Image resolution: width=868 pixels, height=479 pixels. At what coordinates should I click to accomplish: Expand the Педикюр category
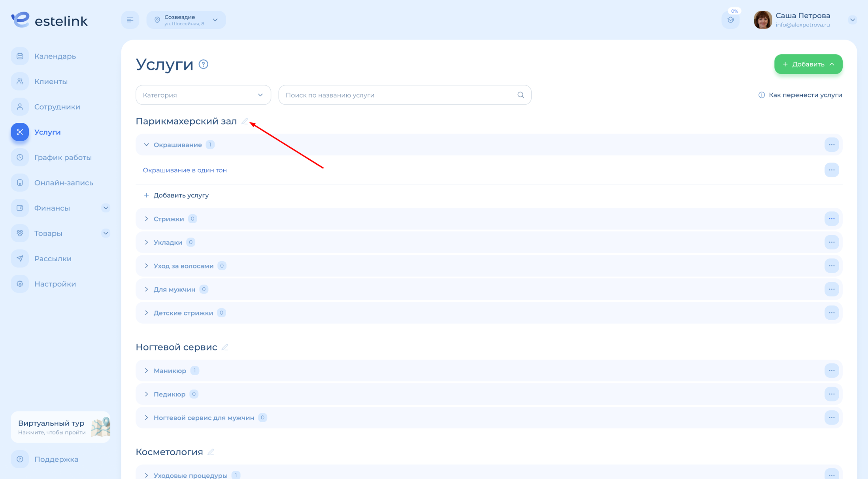coord(146,394)
